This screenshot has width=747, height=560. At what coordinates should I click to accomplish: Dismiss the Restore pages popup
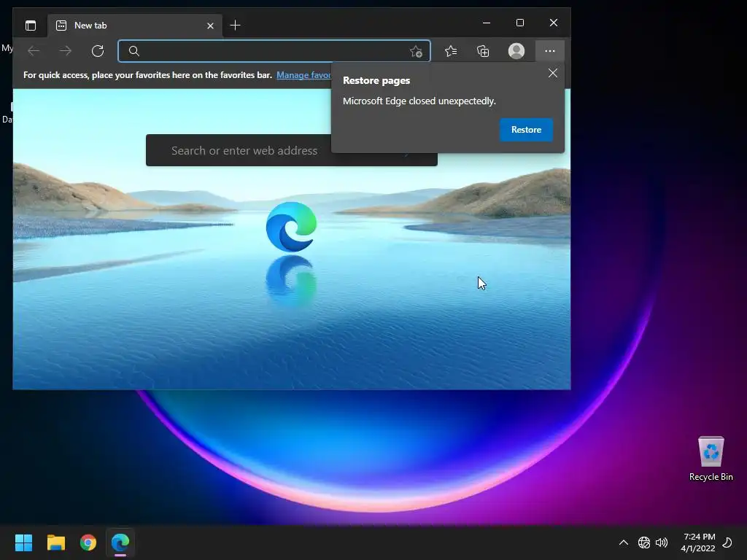pyautogui.click(x=553, y=73)
